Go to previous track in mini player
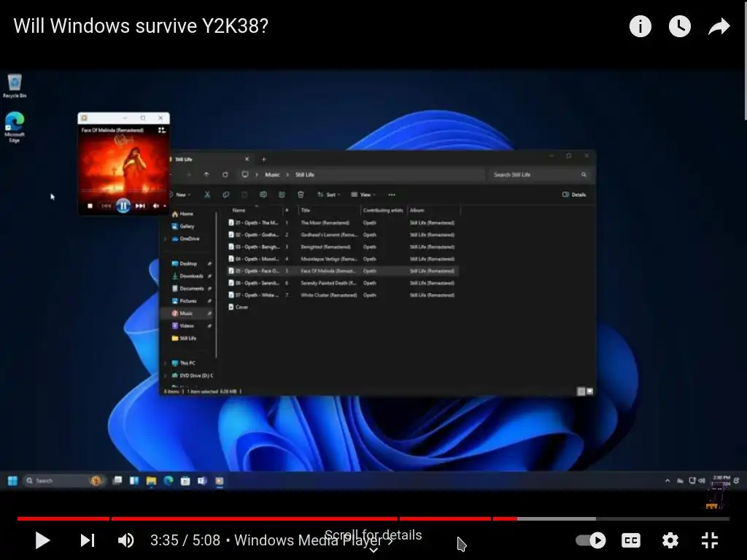The width and height of the screenshot is (747, 560). [106, 206]
